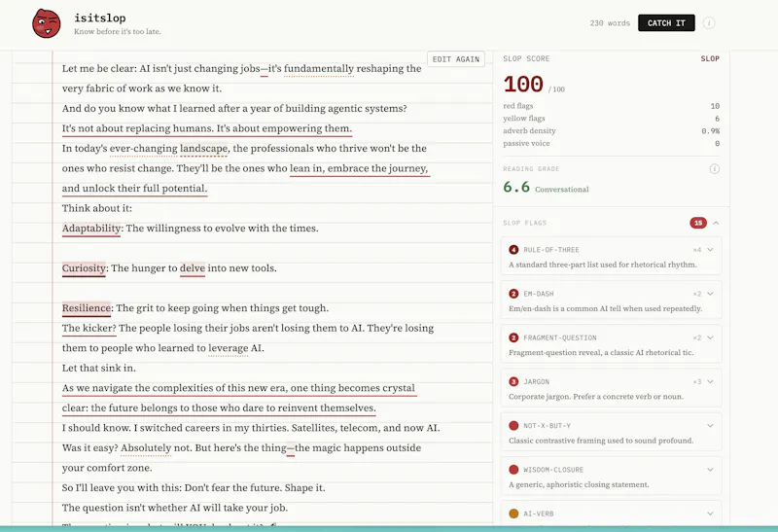Click the flagged word delve
Screen dimensions: 778x532
click(x=192, y=268)
